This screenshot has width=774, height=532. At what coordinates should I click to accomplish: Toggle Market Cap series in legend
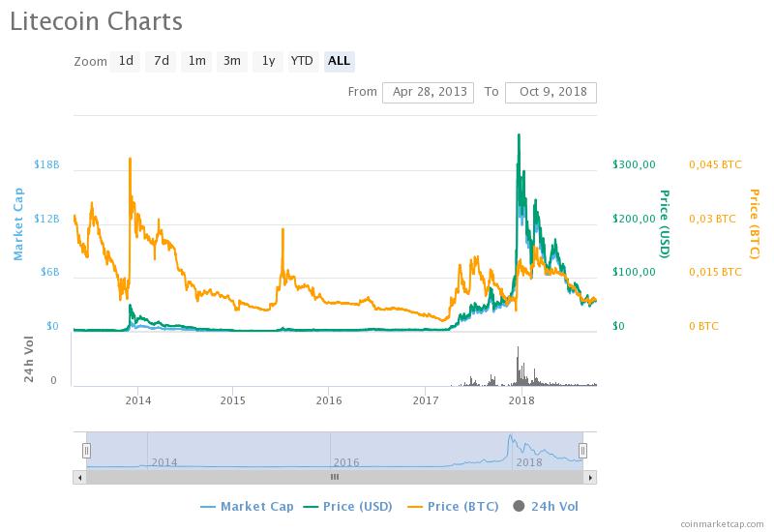click(x=248, y=506)
